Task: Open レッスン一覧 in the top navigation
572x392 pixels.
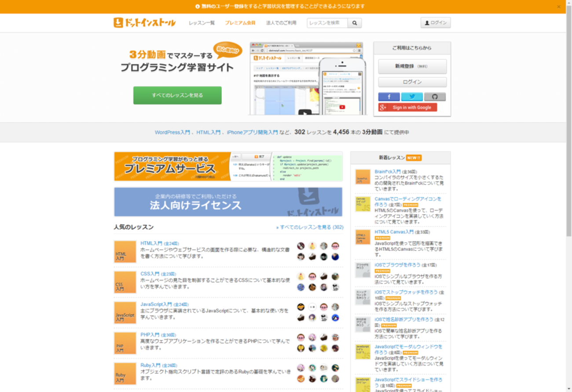Action: [202, 23]
